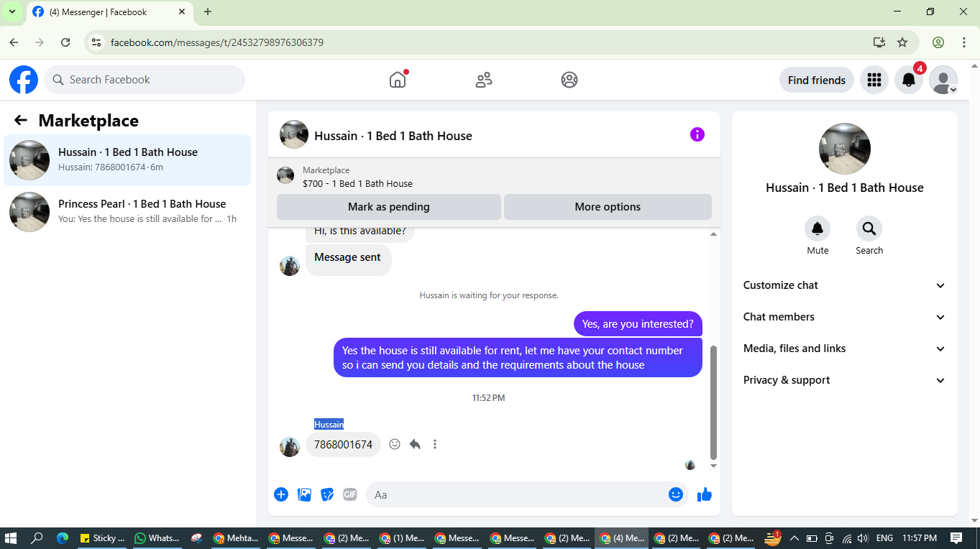Click the taskbar volume icon
The width and height of the screenshot is (980, 549).
[864, 538]
